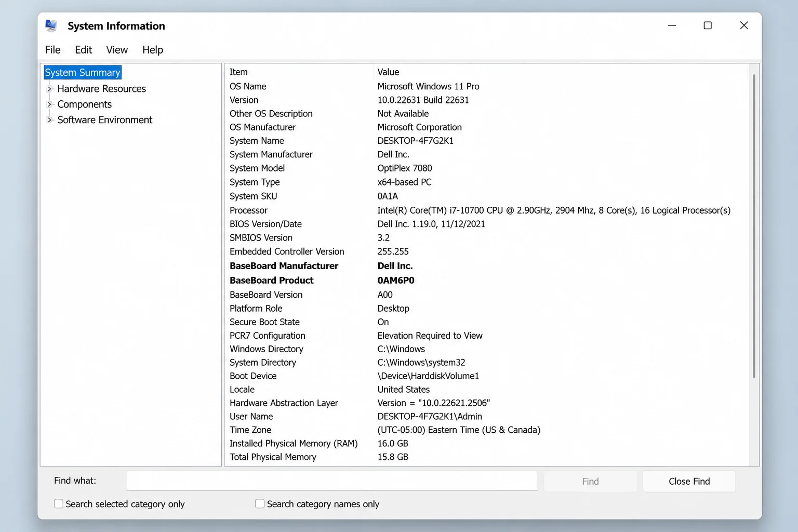Select the BIOS Version/Date row

487,224
